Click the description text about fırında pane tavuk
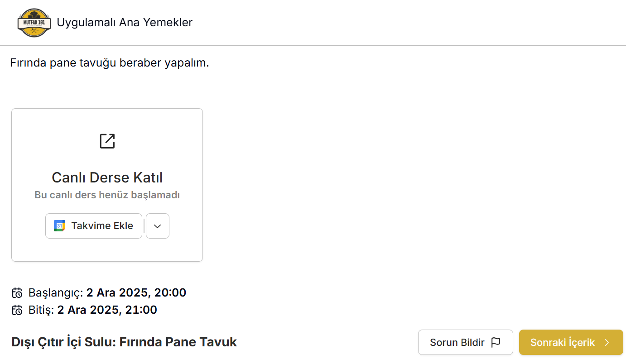Viewport: 626px width, 364px height. [x=110, y=63]
